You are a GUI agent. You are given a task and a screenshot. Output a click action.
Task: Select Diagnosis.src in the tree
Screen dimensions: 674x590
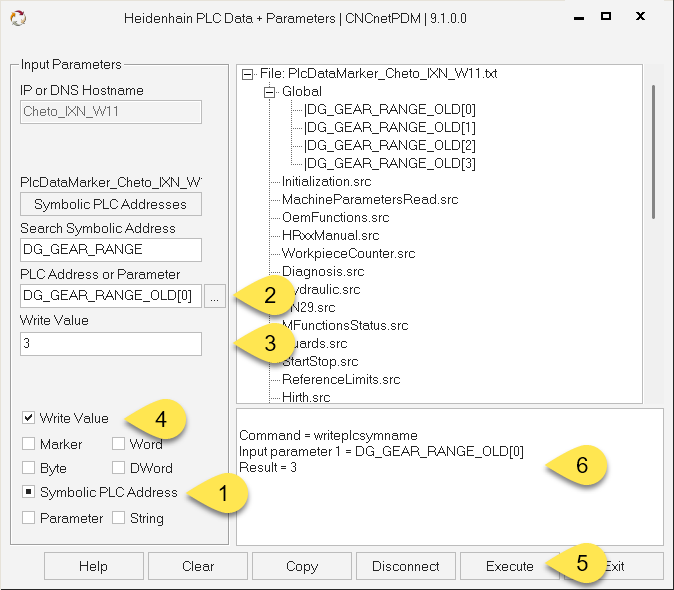click(323, 272)
